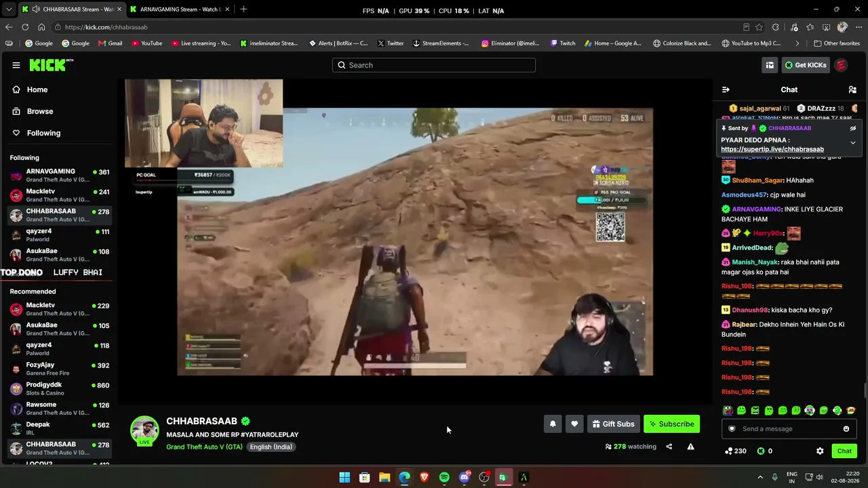Open the browser favorites list icon
The height and width of the screenshot is (488, 868).
810,27
